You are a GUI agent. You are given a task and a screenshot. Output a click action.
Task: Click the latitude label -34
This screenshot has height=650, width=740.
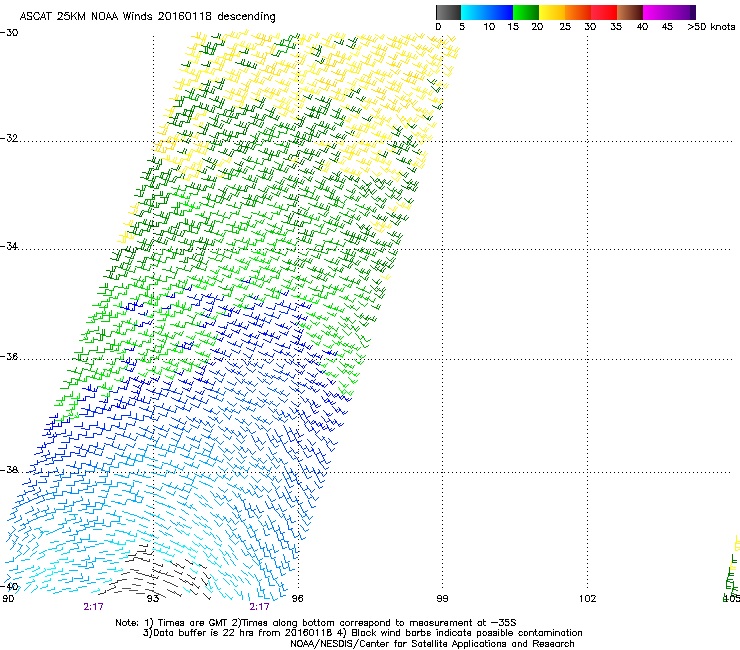pos(9,246)
